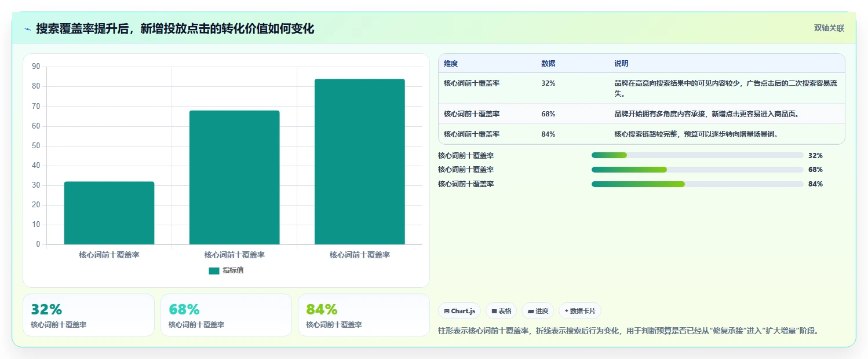The image size is (868, 359).
Task: Click the 表格 chip
Action: (501, 311)
